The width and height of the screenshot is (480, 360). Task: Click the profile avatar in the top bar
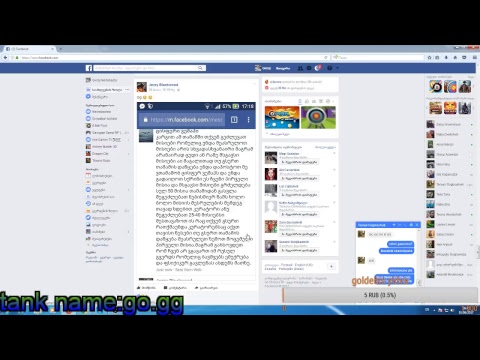(258, 68)
